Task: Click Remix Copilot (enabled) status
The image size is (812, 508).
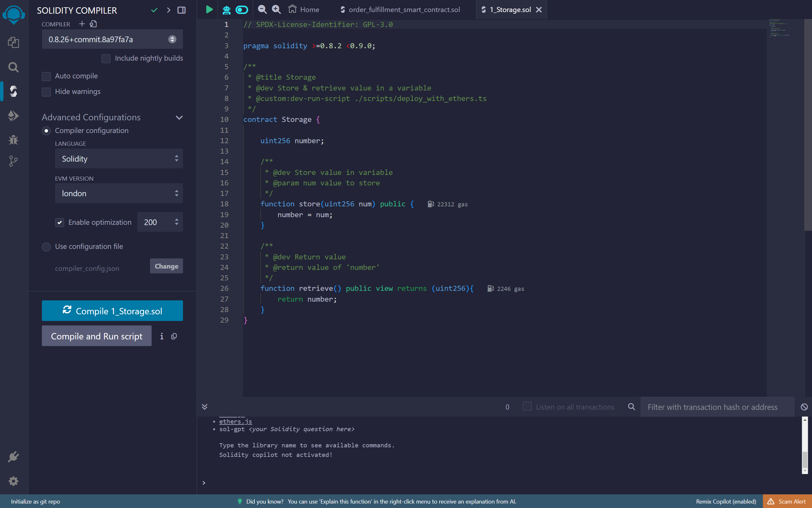Action: click(x=726, y=501)
